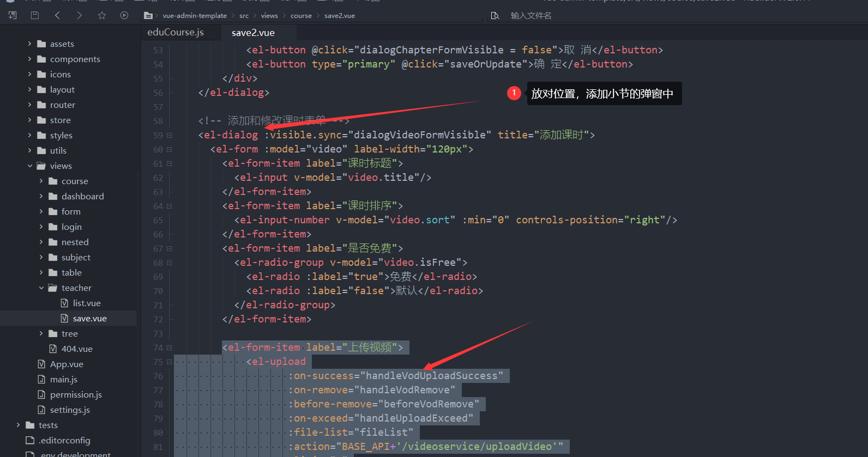
Task: Click "video.sort" in line 65
Action: (420, 220)
